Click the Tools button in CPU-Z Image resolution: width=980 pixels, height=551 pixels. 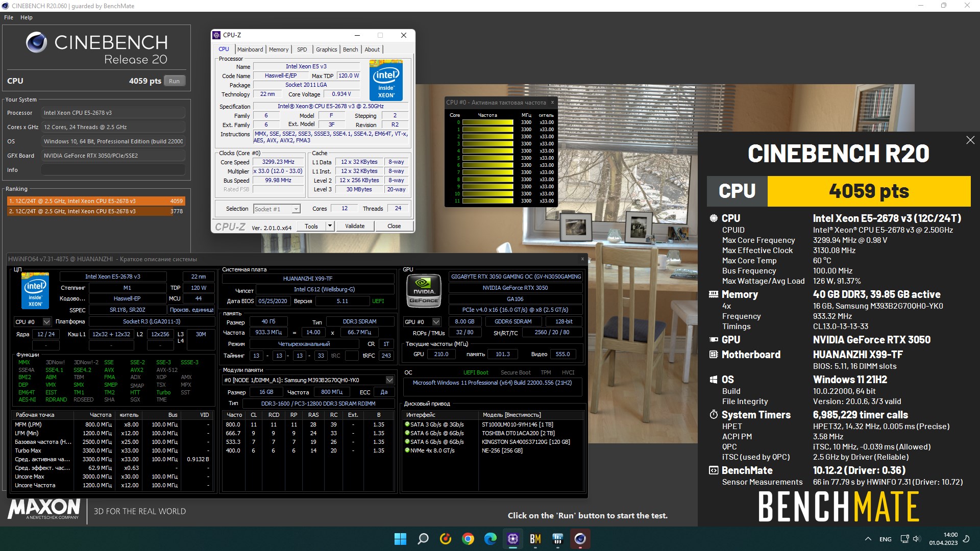click(x=311, y=226)
